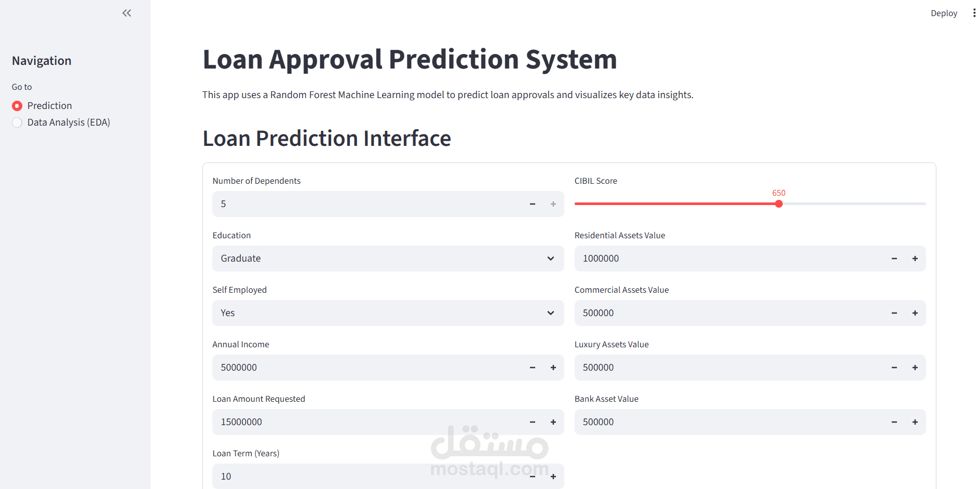Select the Prediction radio option
The height and width of the screenshot is (489, 980).
tap(17, 106)
